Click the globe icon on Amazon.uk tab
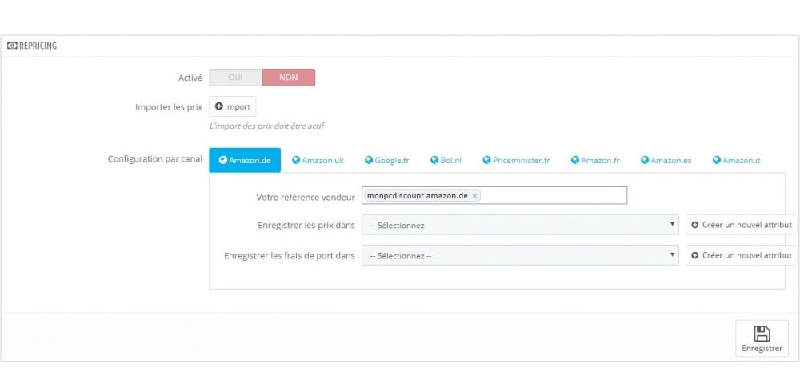Viewport: 800px width, 380px height. click(x=295, y=160)
